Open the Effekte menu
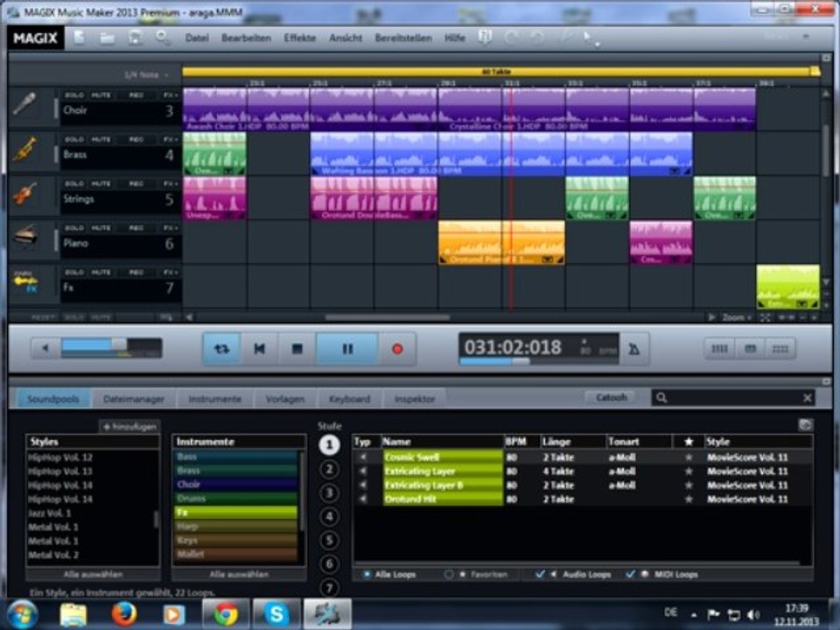 tap(299, 38)
